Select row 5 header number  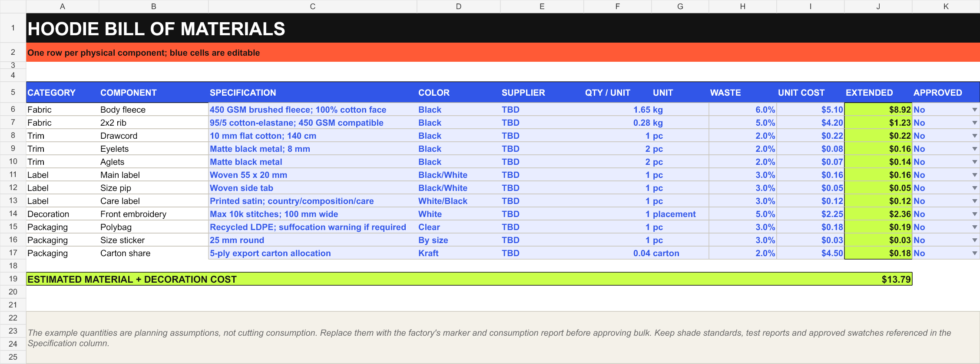click(x=13, y=92)
